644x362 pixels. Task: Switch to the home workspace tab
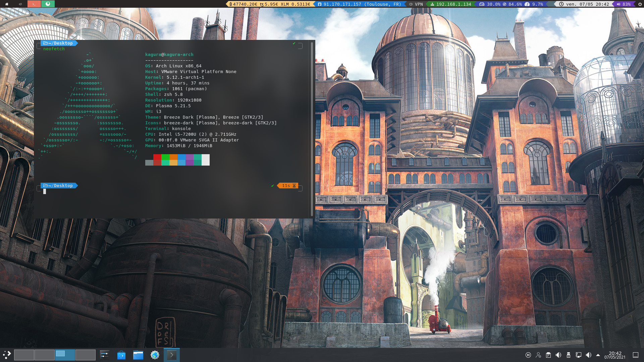[7, 4]
